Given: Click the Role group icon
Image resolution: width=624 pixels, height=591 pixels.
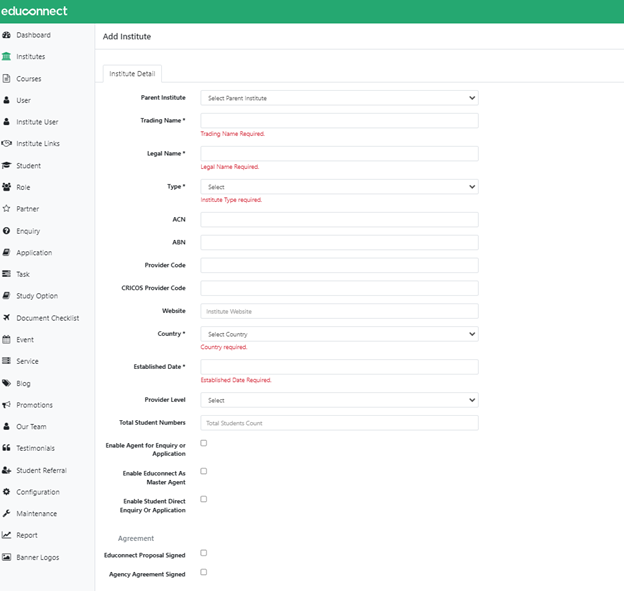Looking at the screenshot, I should pos(6,187).
